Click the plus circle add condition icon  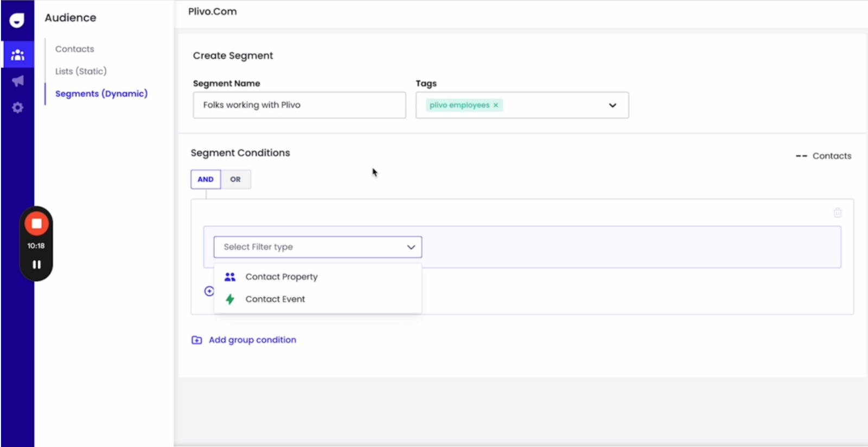pyautogui.click(x=209, y=291)
